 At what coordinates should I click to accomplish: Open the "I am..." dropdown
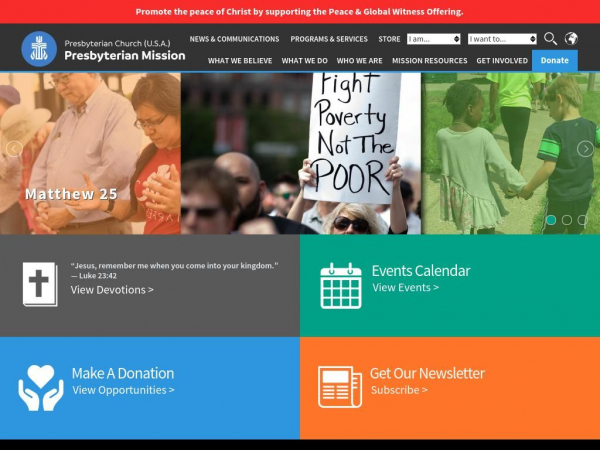tap(434, 39)
